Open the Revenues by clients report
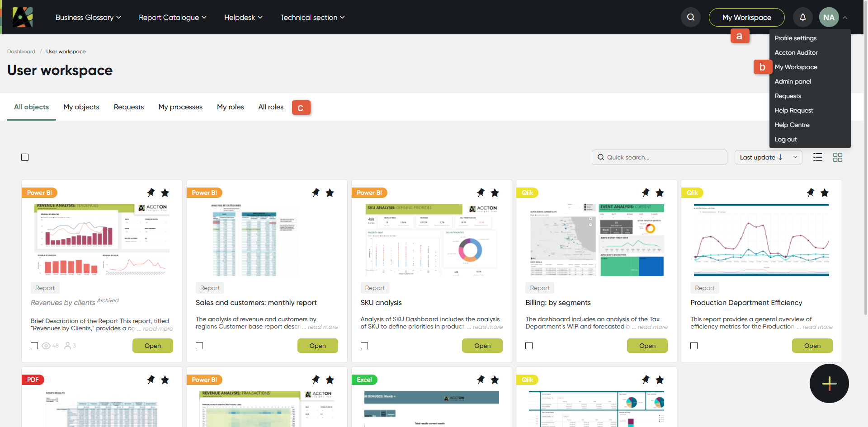Screen dimensions: 868x427 153,346
